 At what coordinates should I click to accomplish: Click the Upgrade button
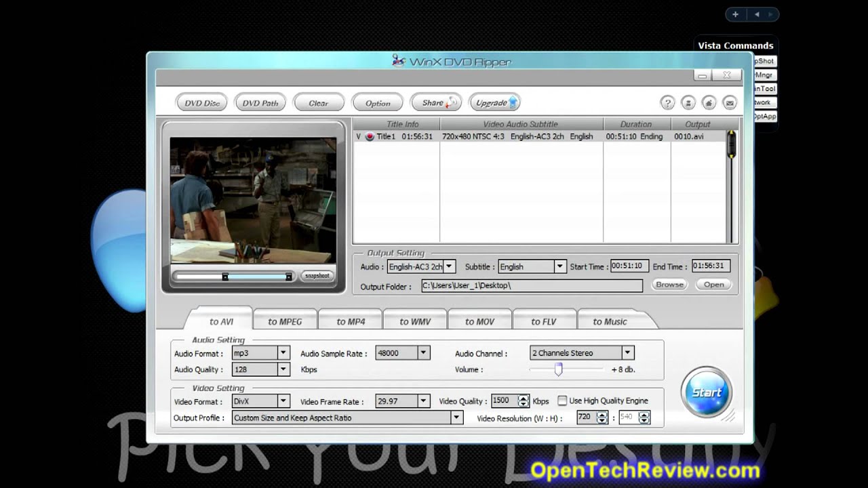click(495, 103)
